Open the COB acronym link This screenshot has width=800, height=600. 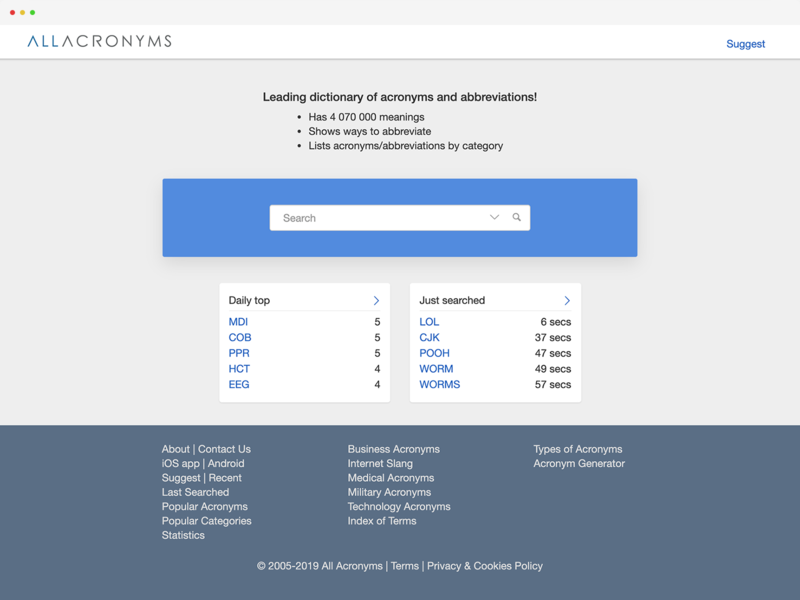coord(240,338)
